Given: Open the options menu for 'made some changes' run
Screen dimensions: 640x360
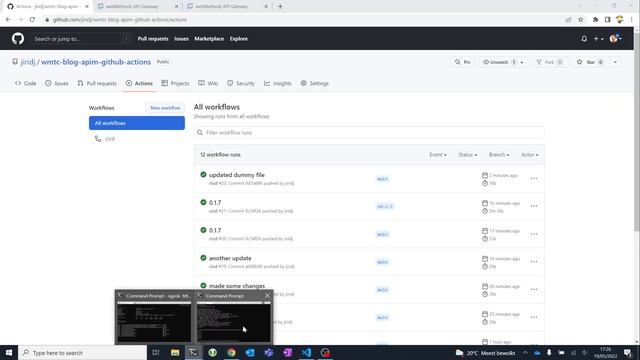Looking at the screenshot, I should (534, 289).
